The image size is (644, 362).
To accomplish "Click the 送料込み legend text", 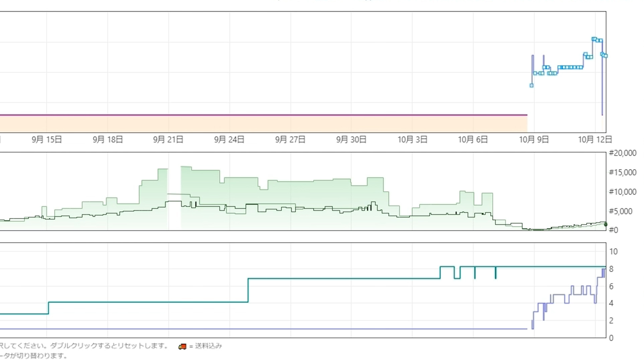I will 208,346.
